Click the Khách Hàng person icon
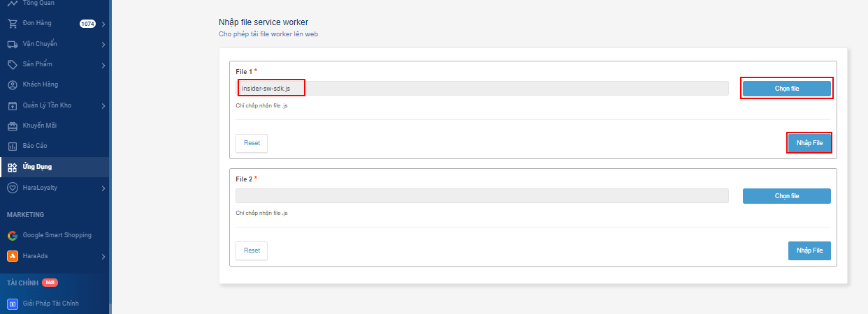The width and height of the screenshot is (868, 314). 12,85
